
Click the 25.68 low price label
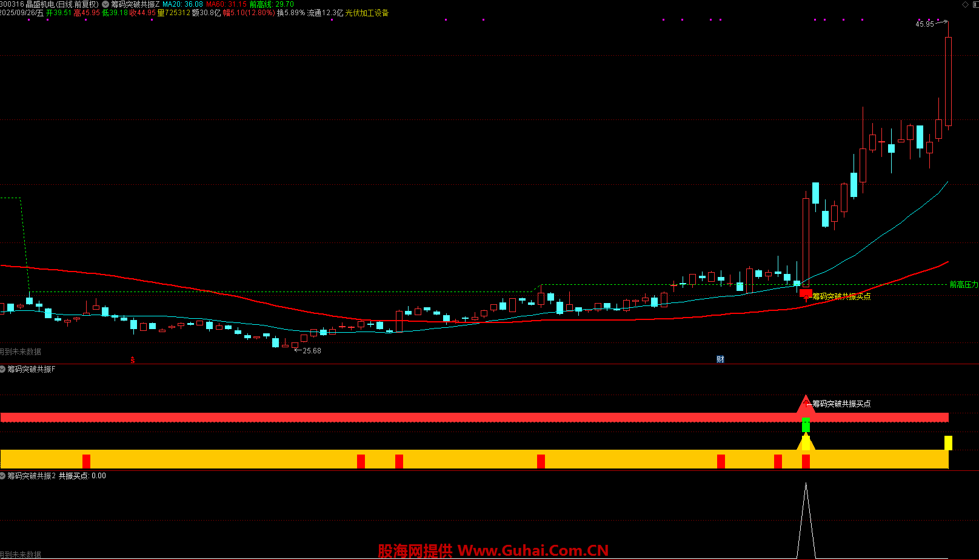(x=312, y=351)
